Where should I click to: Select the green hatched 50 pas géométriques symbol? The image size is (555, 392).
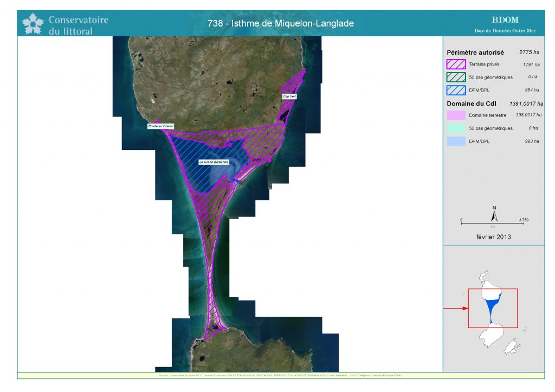point(456,77)
